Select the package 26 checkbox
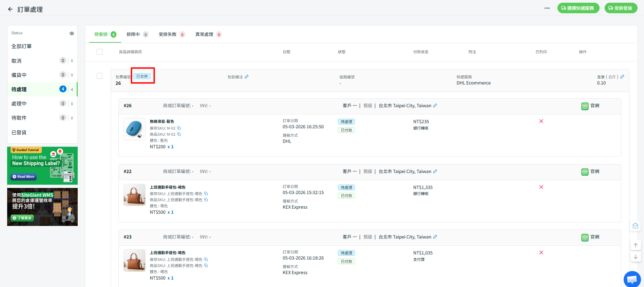The height and width of the screenshot is (287, 644). 99,76
